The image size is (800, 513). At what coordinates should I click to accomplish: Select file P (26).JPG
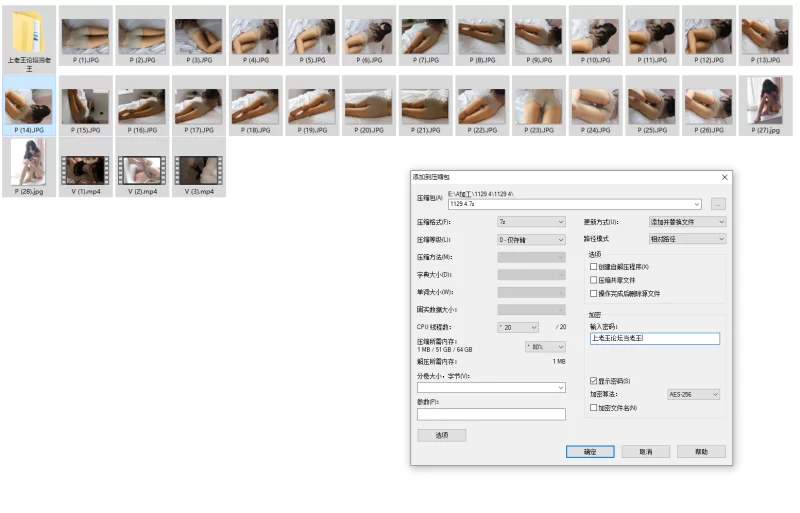click(x=708, y=106)
